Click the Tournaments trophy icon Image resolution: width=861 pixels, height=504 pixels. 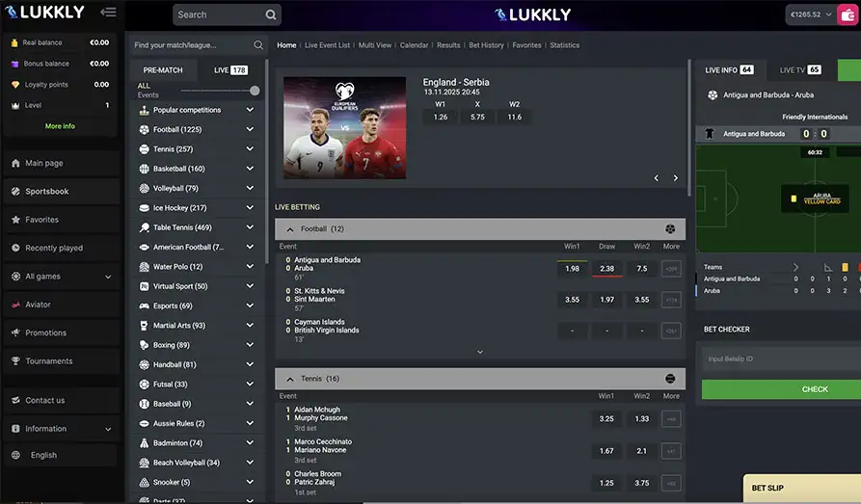(x=15, y=361)
